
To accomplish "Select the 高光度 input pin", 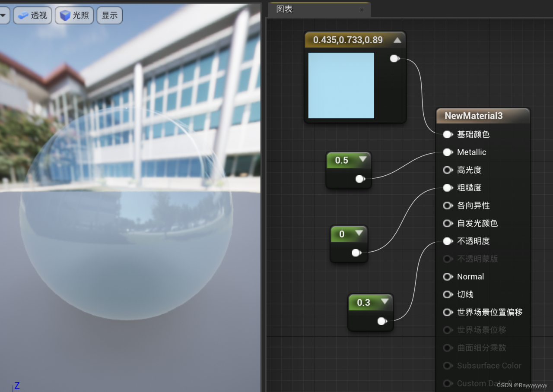I will [x=448, y=170].
